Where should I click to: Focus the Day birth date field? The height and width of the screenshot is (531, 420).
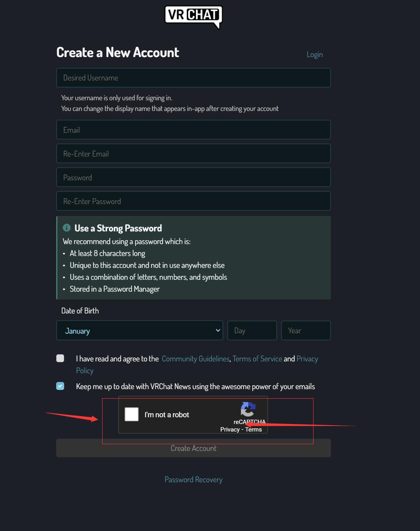click(x=252, y=330)
